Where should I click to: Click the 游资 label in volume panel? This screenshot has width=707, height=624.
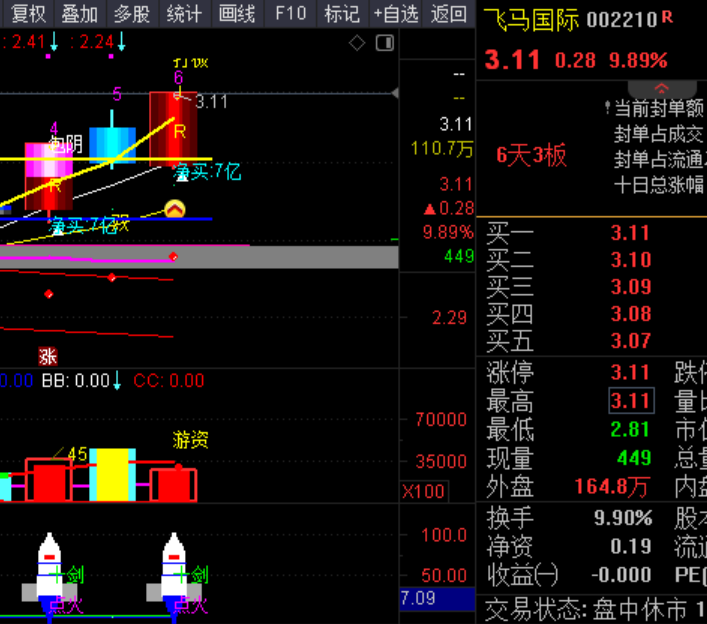(190, 439)
